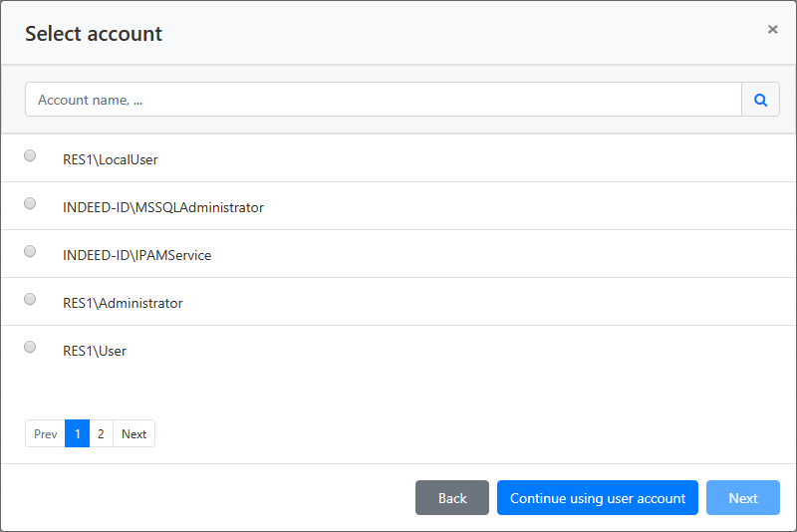797x532 pixels.
Task: Click the light blue Next button
Action: [x=743, y=498]
